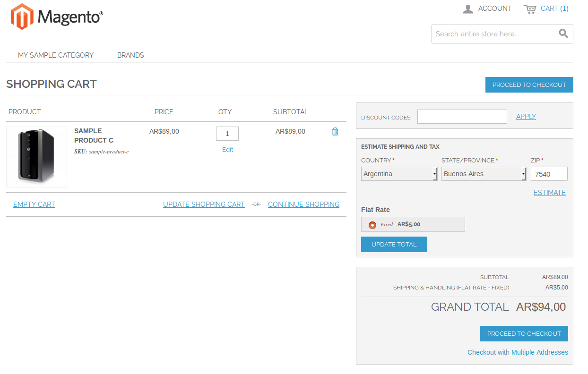Open the Brands menu

click(x=130, y=55)
